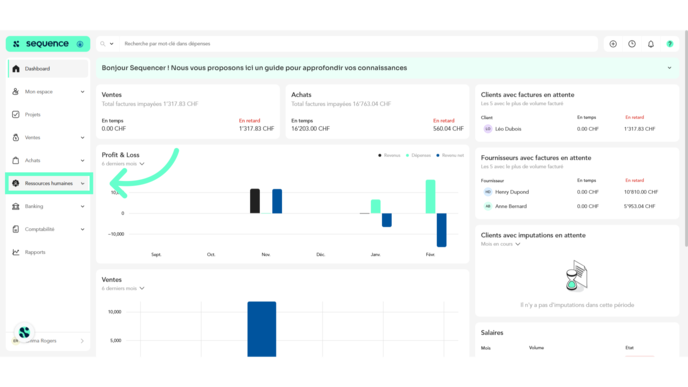Open Mois en cours dropdown
The width and height of the screenshot is (688, 387).
coord(500,244)
